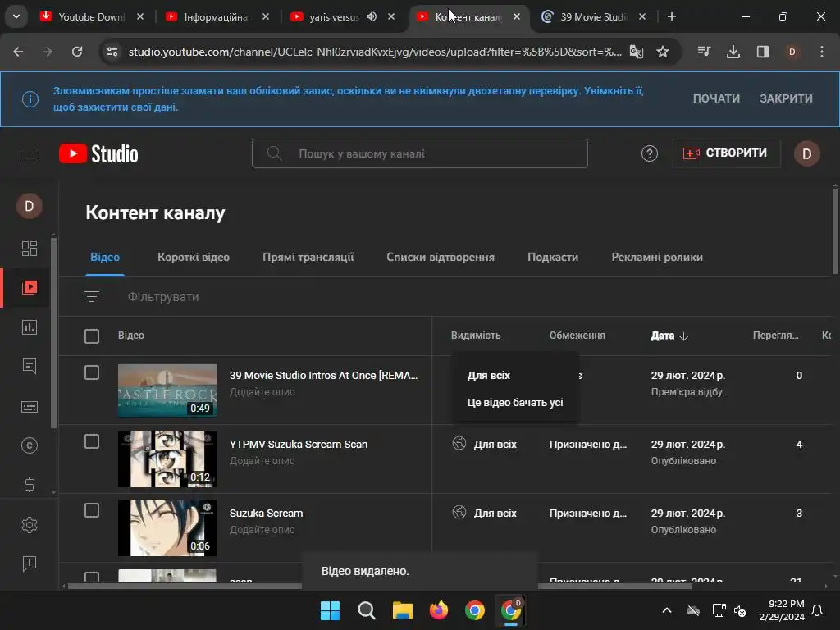
Task: Open Chrome downloads icon
Action: click(x=733, y=52)
